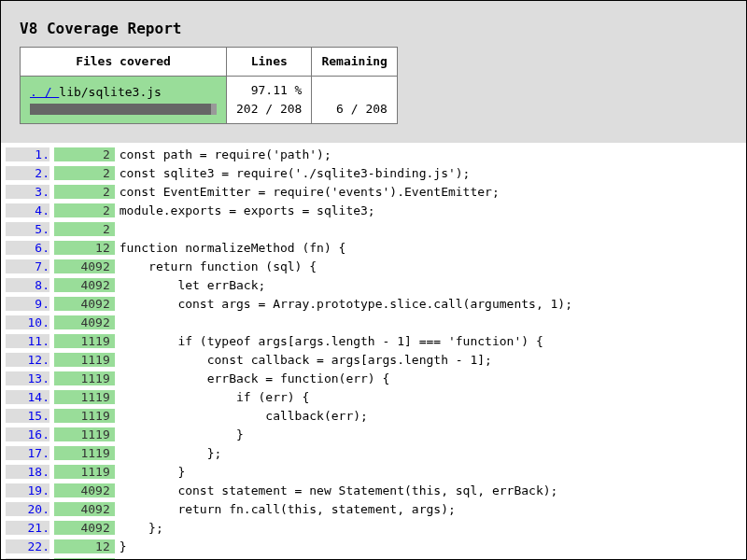Click the 'function normalizeMethod (fn)' code line

pos(233,248)
